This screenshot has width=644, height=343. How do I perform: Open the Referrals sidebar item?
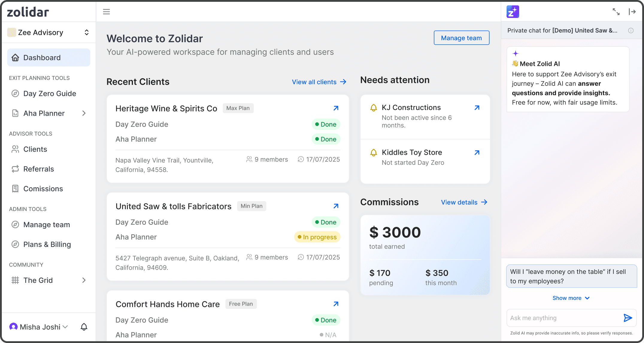click(39, 169)
